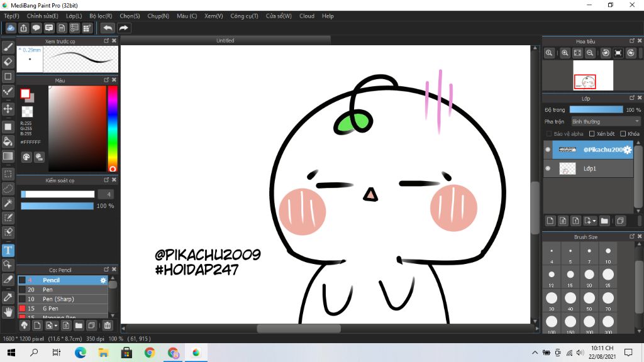Click fit-to-screen icon in navigator
The width and height of the screenshot is (644, 362).
[x=577, y=53]
